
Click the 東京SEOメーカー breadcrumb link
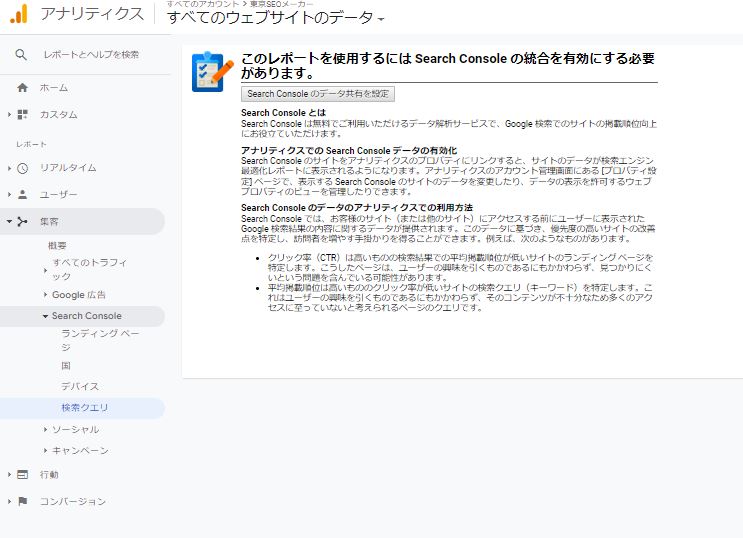281,4
